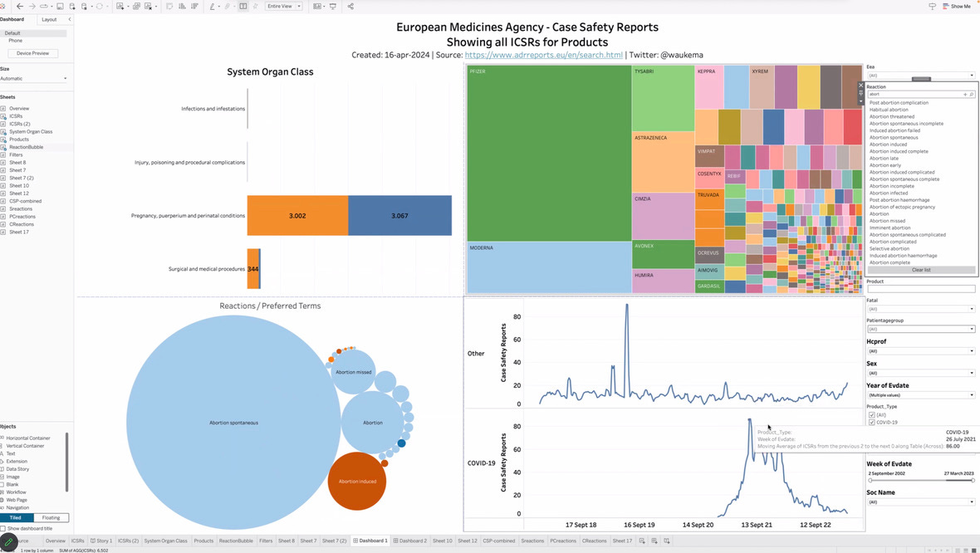Switch to the Layout tab
The width and height of the screenshot is (980, 553).
pos(49,19)
